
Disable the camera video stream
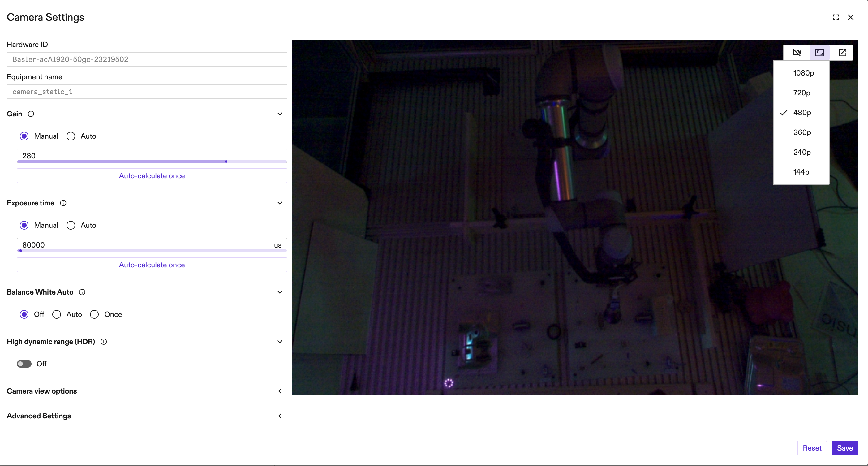(797, 53)
